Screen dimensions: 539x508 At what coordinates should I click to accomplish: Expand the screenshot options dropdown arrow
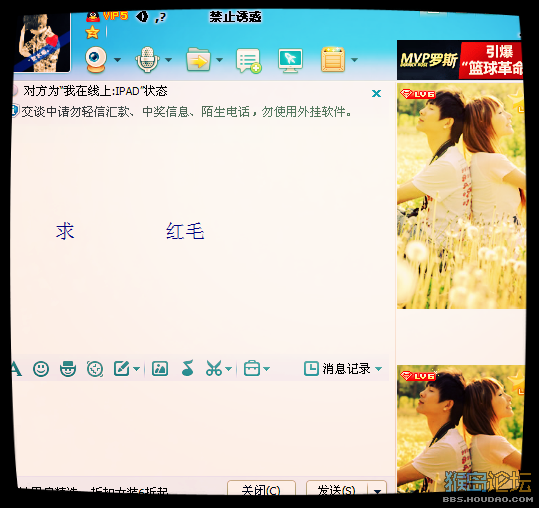[x=229, y=369]
